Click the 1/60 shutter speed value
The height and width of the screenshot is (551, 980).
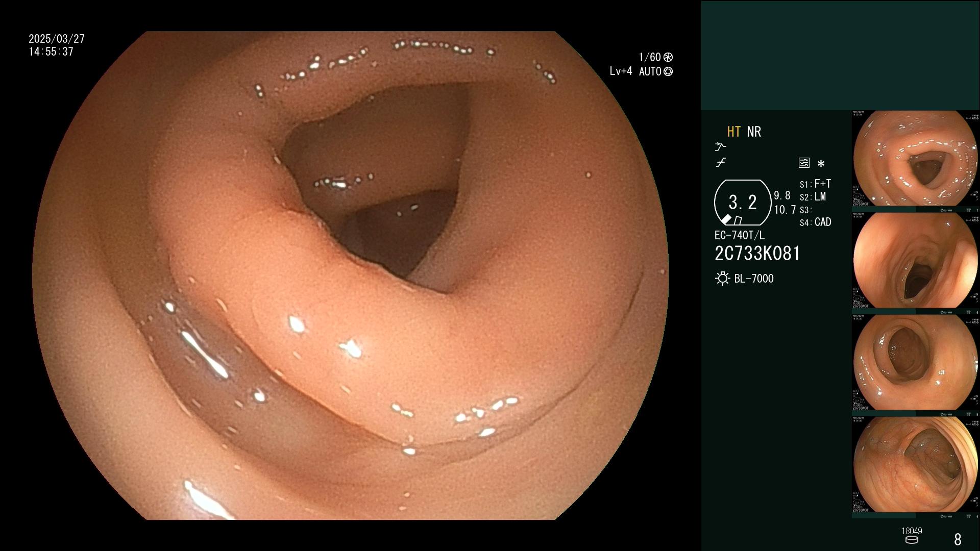(650, 57)
